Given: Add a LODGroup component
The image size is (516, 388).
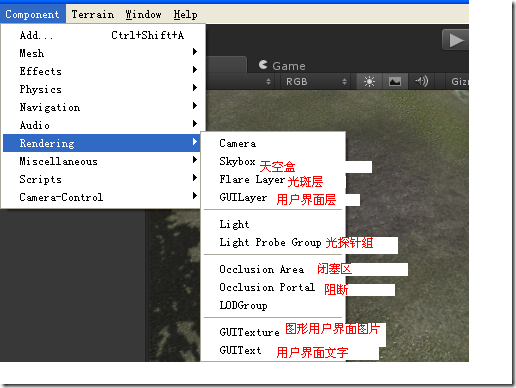Looking at the screenshot, I should (x=273, y=305).
